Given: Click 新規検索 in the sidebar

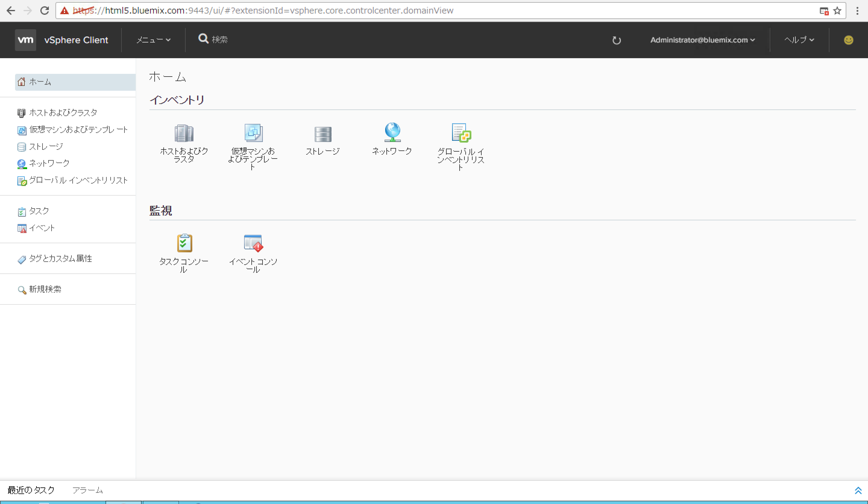Looking at the screenshot, I should (44, 289).
